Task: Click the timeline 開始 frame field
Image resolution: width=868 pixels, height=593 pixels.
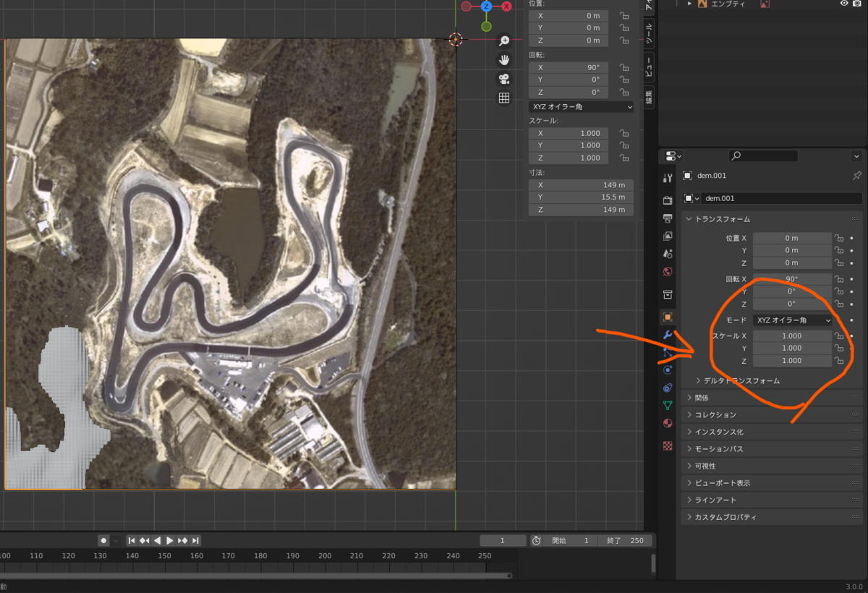Action: pos(571,540)
